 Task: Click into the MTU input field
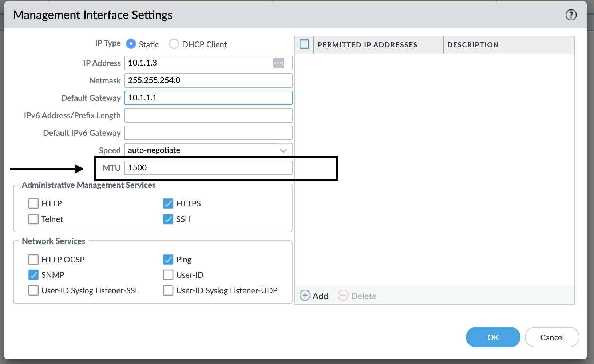[208, 168]
